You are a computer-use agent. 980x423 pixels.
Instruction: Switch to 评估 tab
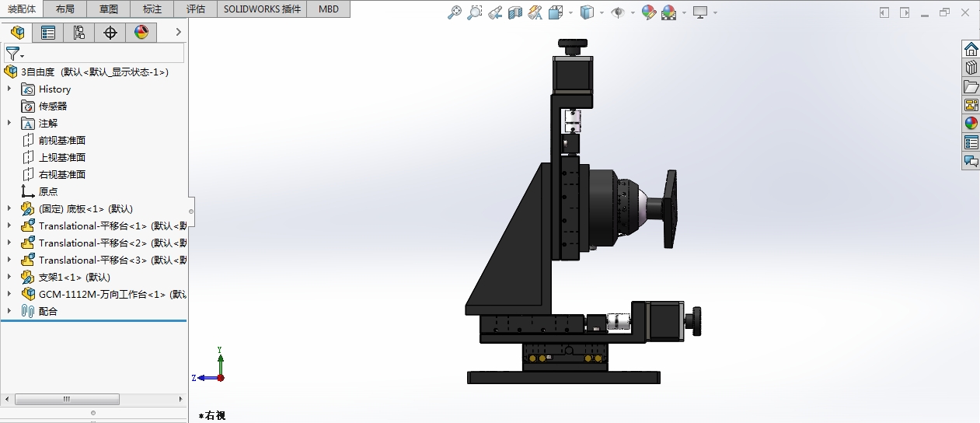pyautogui.click(x=196, y=9)
